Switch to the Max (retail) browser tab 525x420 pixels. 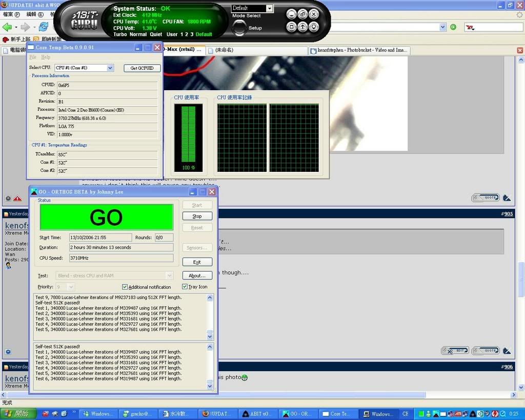(x=184, y=50)
